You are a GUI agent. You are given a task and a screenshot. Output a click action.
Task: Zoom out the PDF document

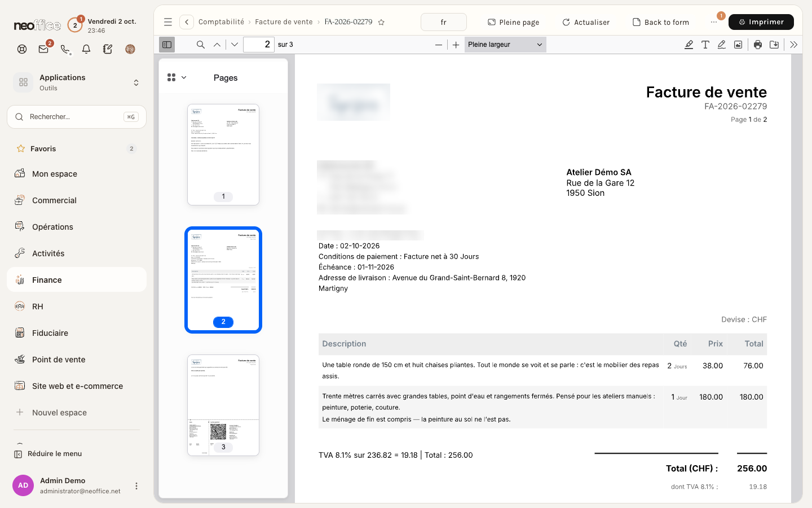[439, 45]
